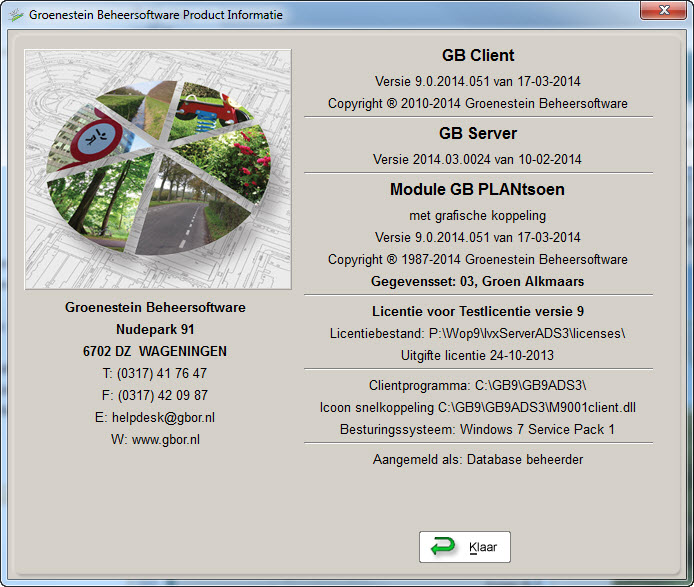Click the Nudepark 91 address line
The height and width of the screenshot is (587, 694).
pyautogui.click(x=155, y=329)
